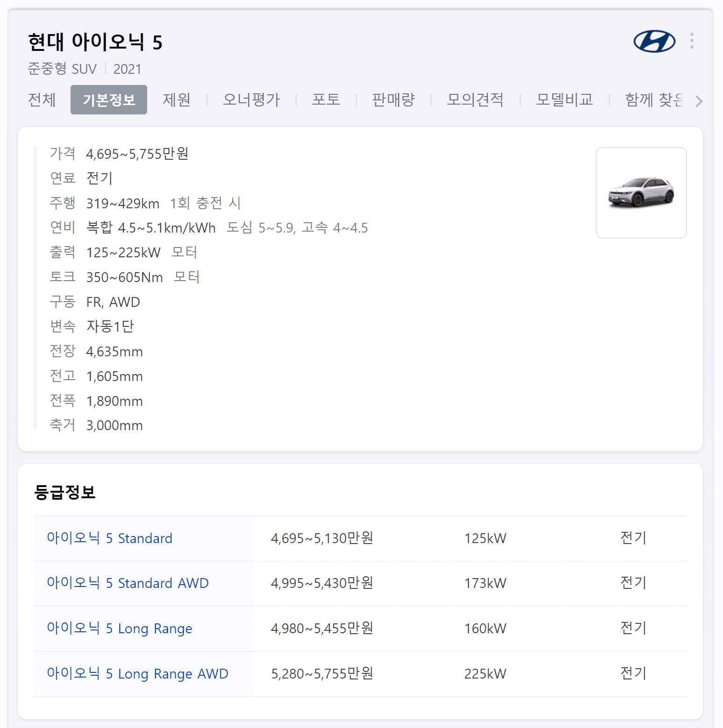The height and width of the screenshot is (728, 723).
Task: Open the 판매량 tab
Action: point(393,99)
